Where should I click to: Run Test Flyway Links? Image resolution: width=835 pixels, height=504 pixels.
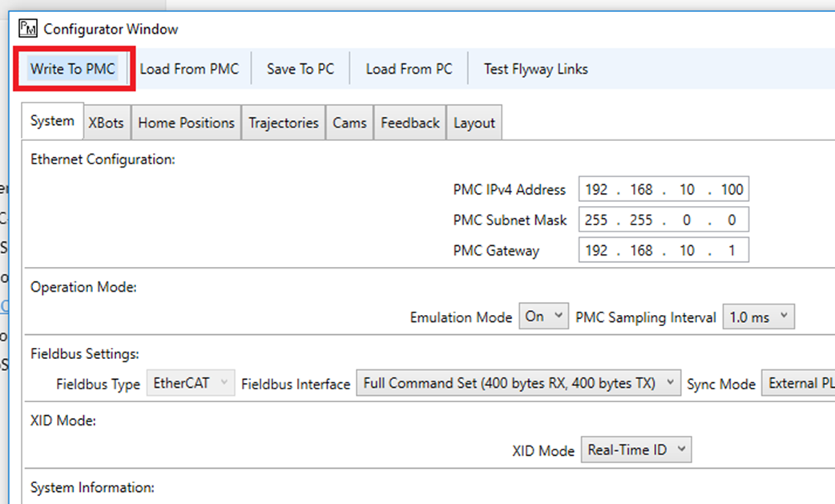[x=535, y=69]
